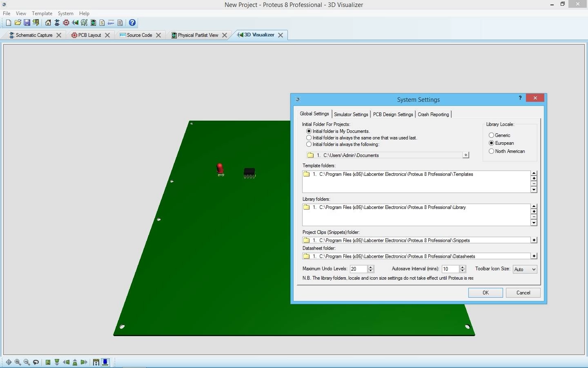Switch to Schematic Capture tab
The image size is (588, 368).
pyautogui.click(x=34, y=35)
